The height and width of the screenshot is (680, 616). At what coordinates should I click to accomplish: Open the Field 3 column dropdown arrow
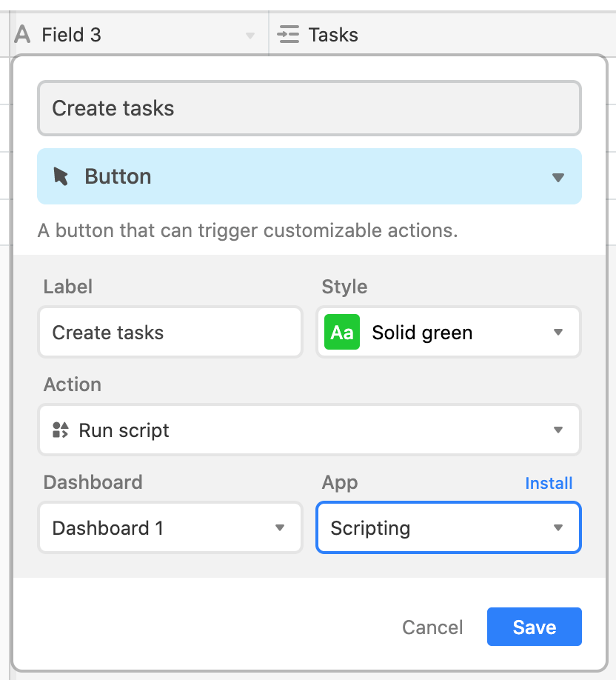pyautogui.click(x=250, y=35)
